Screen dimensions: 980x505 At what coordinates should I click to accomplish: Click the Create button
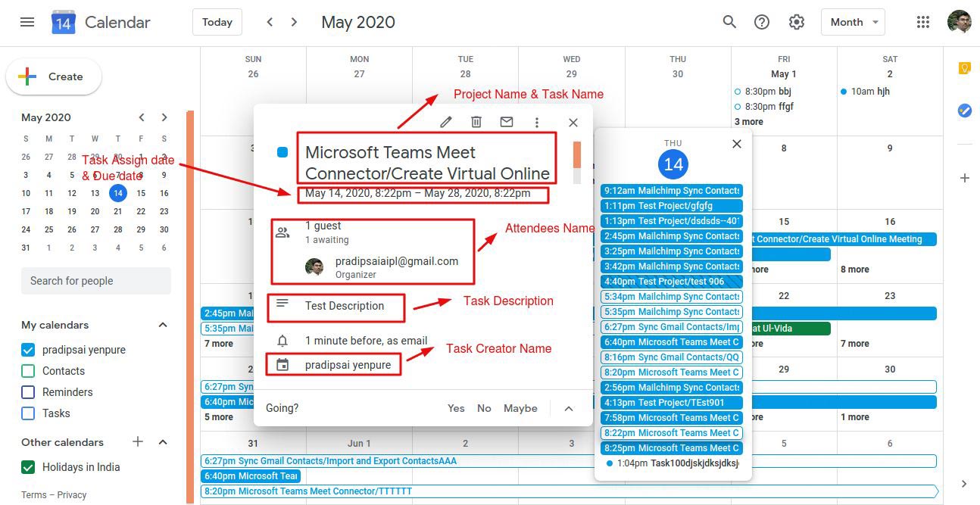(54, 76)
